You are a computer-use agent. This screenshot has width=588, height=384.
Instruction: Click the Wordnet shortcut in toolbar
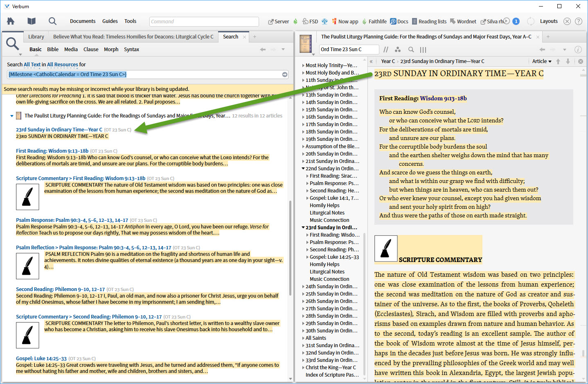click(463, 21)
